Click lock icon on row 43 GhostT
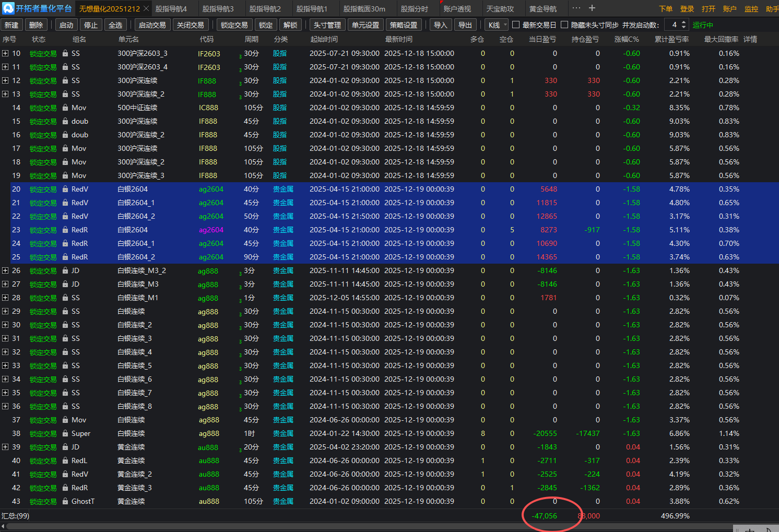The height and width of the screenshot is (532, 779). click(x=65, y=501)
